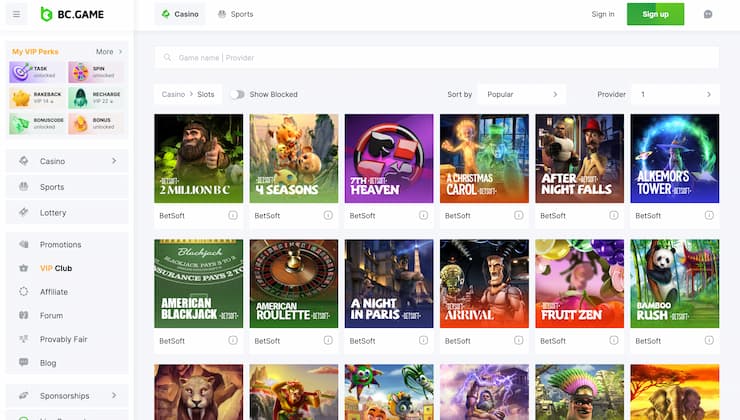Viewport: 740px width, 420px height.
Task: Open Blog in the sidebar
Action: (x=67, y=362)
